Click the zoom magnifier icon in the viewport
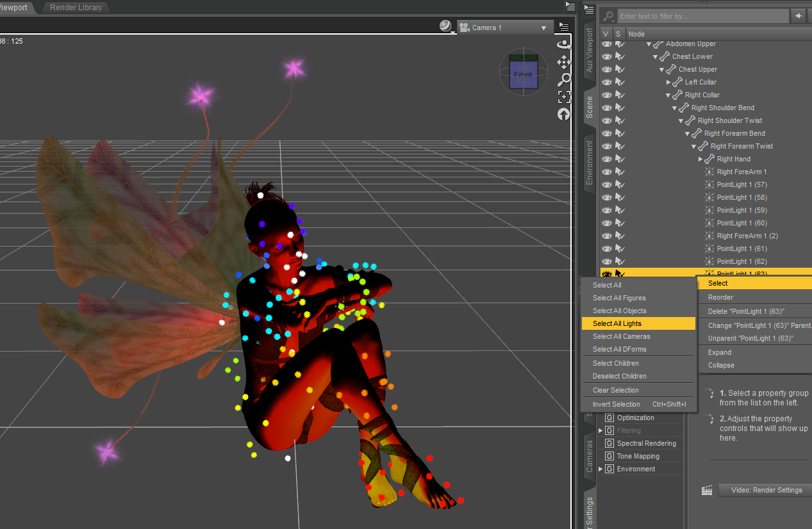The height and width of the screenshot is (529, 812). (564, 79)
